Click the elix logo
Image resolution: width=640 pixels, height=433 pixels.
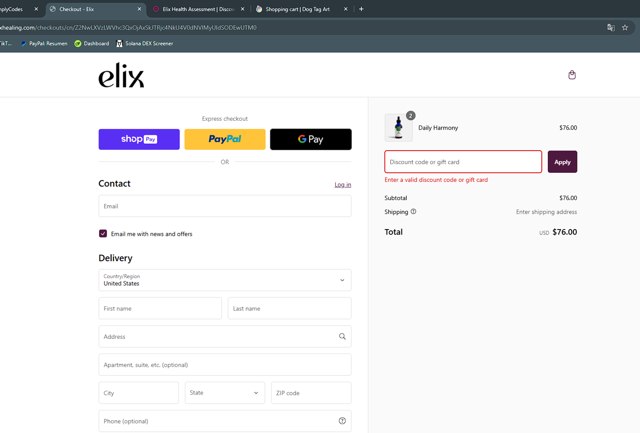pos(121,75)
